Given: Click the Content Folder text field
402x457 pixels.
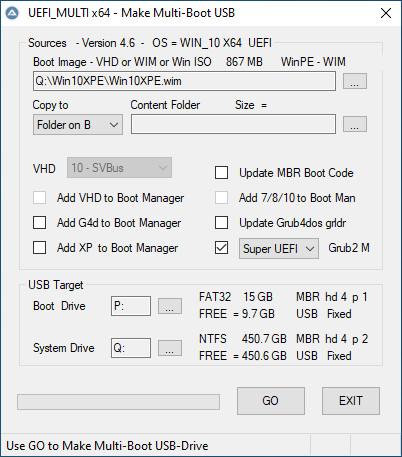Looking at the screenshot, I should tap(233, 124).
